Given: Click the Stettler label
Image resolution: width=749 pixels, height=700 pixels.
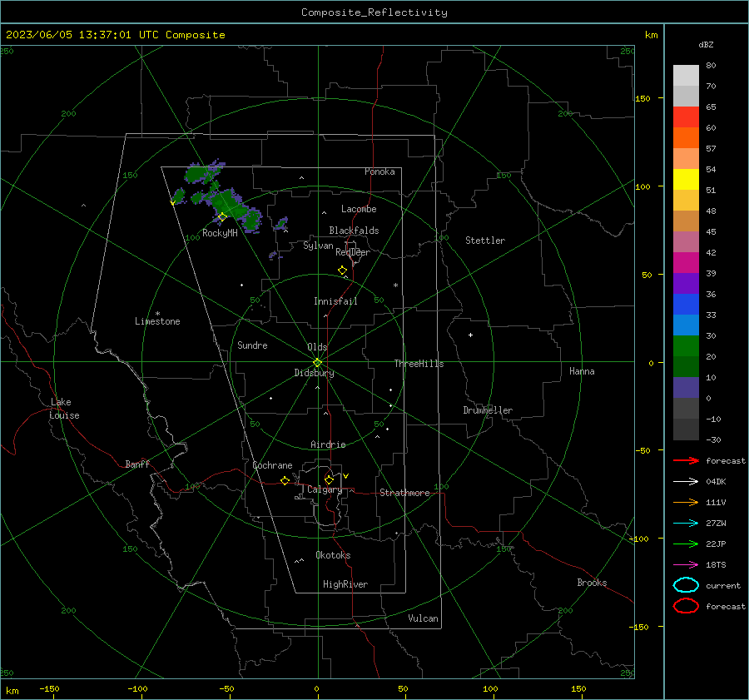Looking at the screenshot, I should pyautogui.click(x=485, y=241).
